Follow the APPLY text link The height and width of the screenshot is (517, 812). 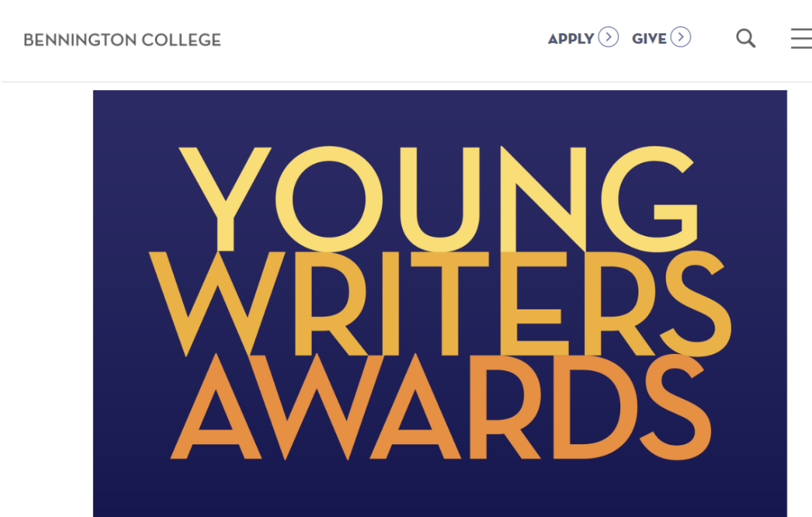coord(571,39)
